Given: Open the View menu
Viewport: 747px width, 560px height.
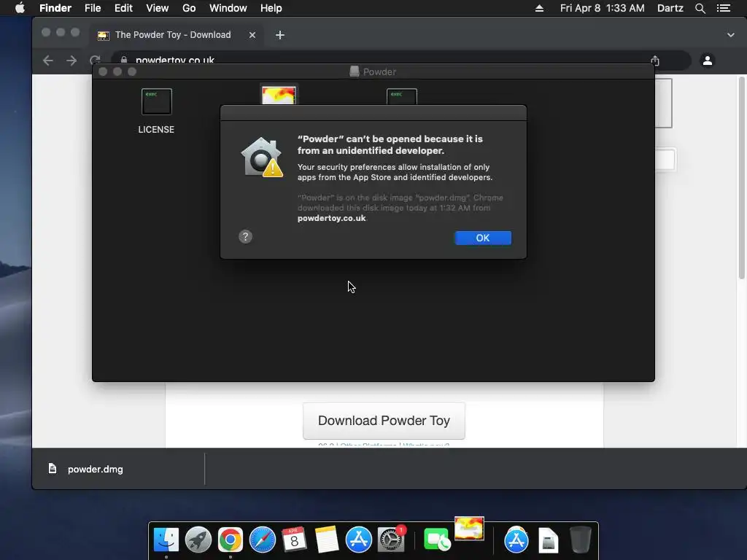Looking at the screenshot, I should 158,8.
